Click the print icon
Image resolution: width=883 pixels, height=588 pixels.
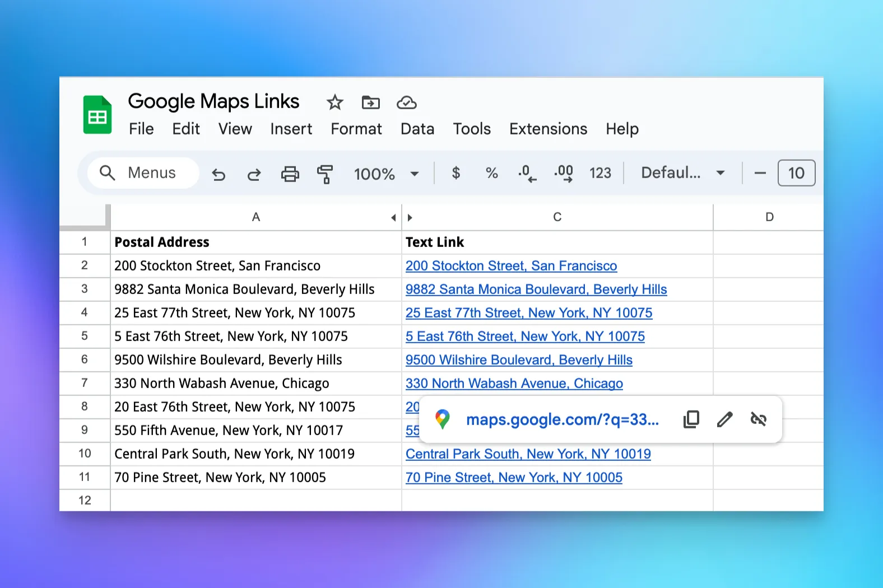[x=290, y=174]
